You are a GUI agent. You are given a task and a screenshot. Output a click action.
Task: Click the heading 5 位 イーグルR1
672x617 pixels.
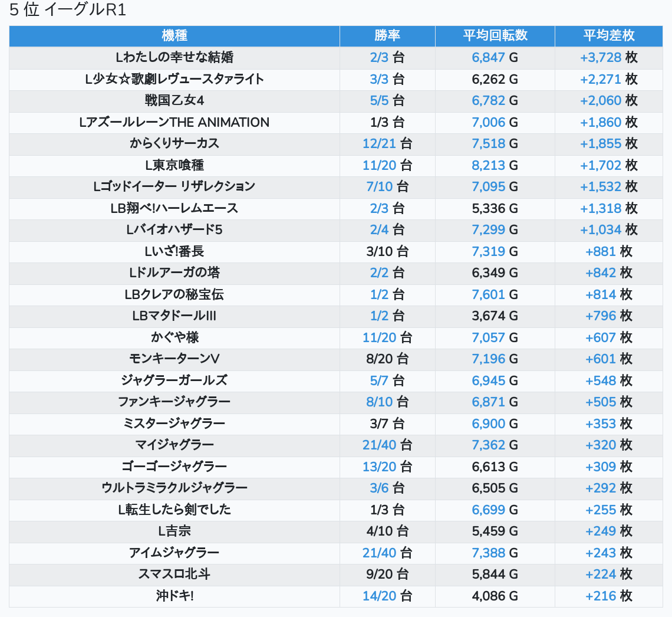coord(68,9)
